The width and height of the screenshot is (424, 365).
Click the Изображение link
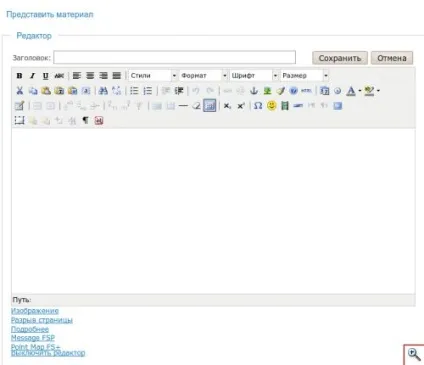[x=35, y=311]
